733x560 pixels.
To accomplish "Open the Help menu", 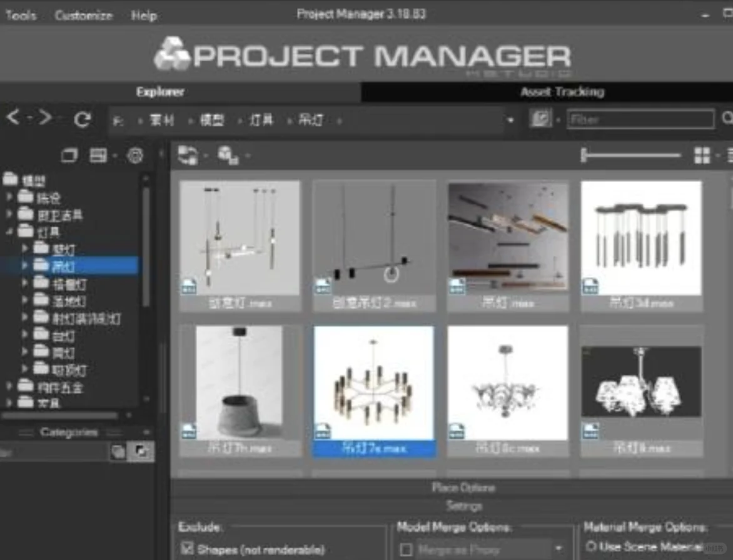I will click(x=144, y=16).
